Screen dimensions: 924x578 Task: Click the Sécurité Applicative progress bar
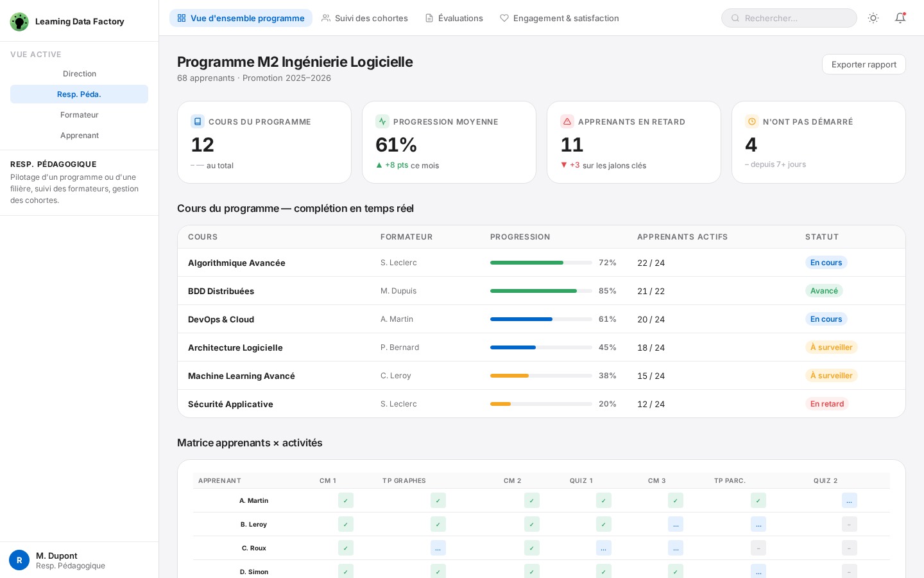pos(541,404)
